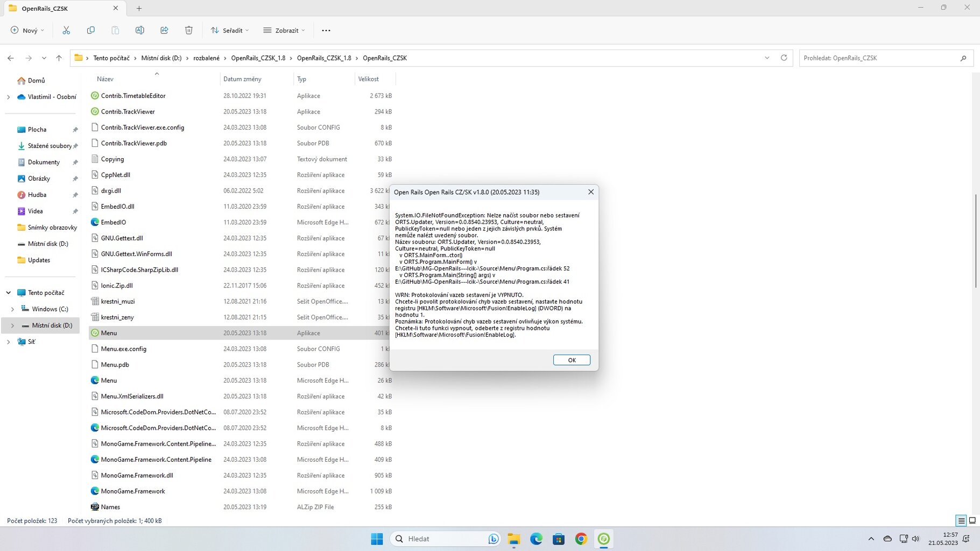The image size is (980, 551).
Task: Refresh the current folder view
Action: [784, 58]
